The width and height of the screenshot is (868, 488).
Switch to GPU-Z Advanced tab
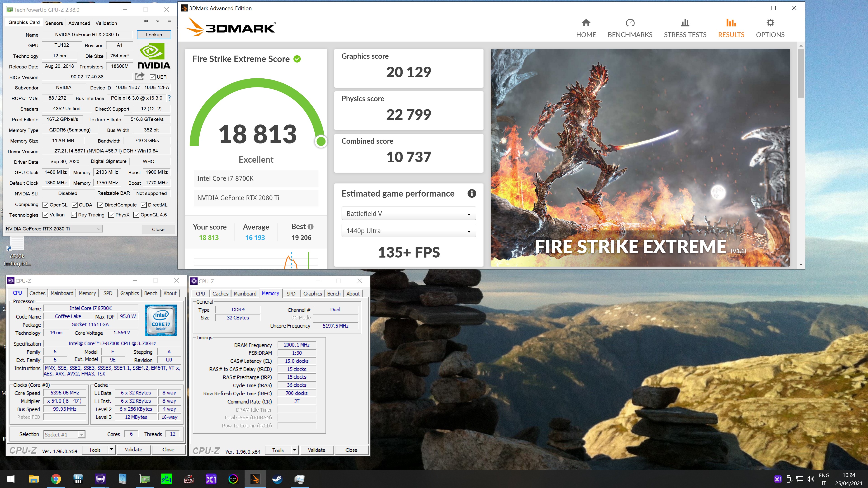point(79,23)
